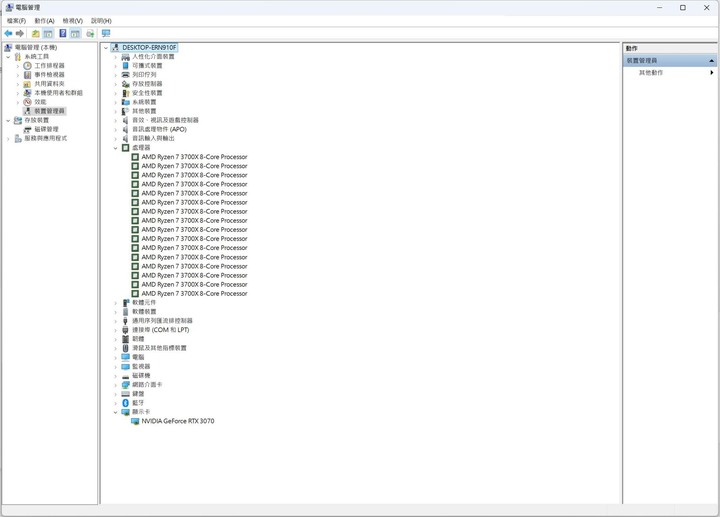Open the 動作(A) menu
Image resolution: width=720 pixels, height=517 pixels.
pos(45,21)
